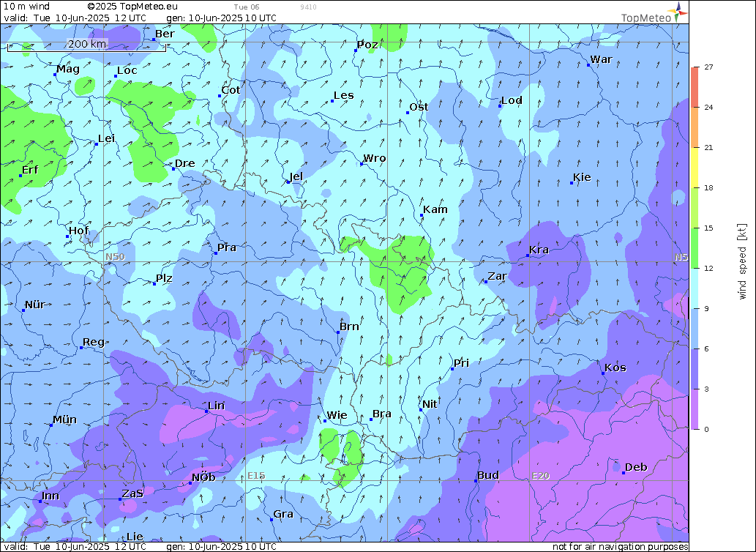Click the Jel city label
756x552 pixels.
296,176
